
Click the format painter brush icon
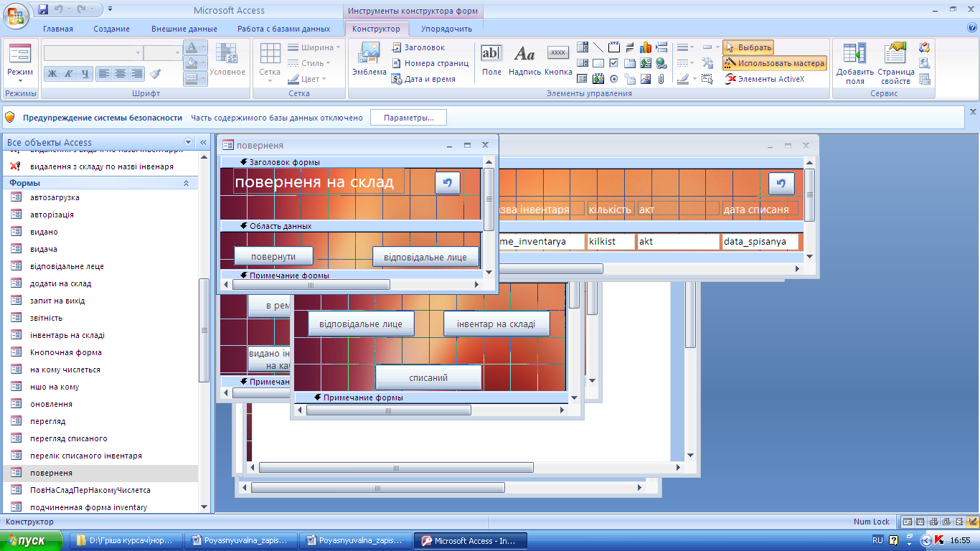156,73
